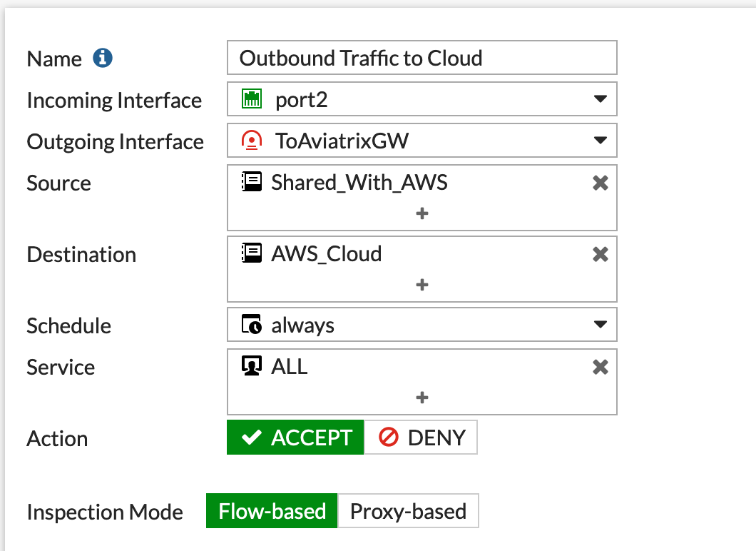756x551 pixels.
Task: Switch to Proxy-based inspection mode
Action: click(408, 512)
